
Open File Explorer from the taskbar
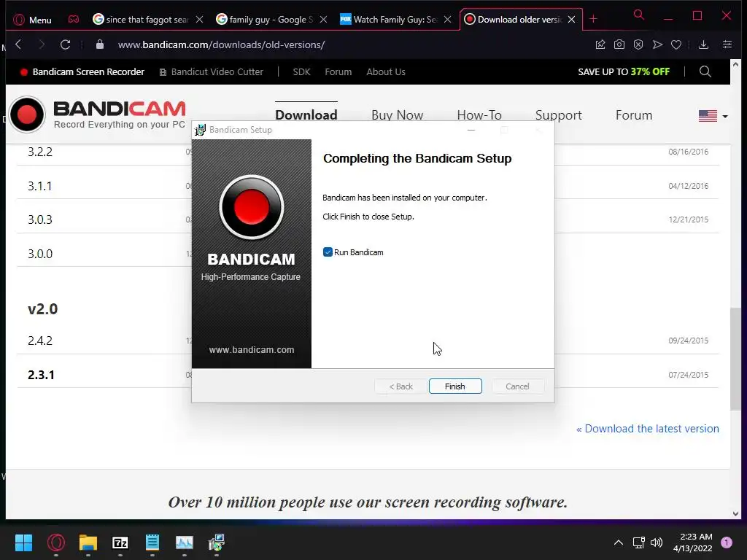click(88, 542)
